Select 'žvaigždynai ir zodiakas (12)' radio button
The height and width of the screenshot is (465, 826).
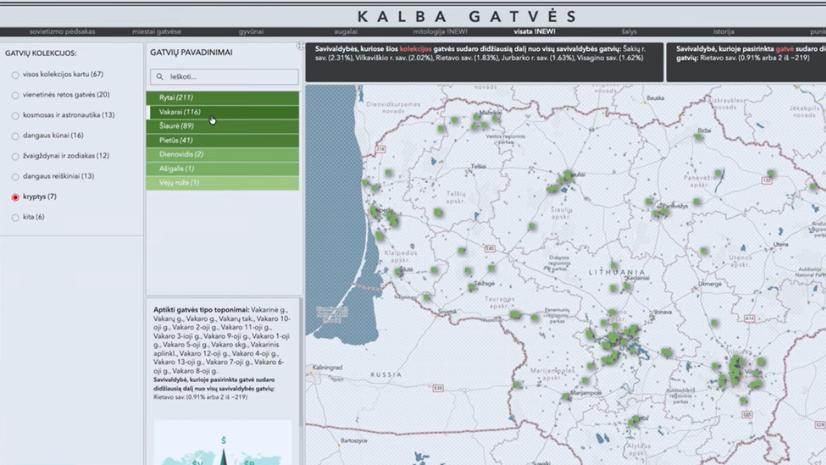(x=15, y=156)
